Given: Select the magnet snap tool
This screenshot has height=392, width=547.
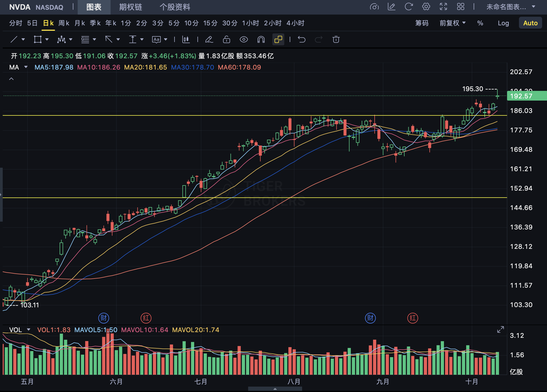Looking at the screenshot, I should (261, 40).
